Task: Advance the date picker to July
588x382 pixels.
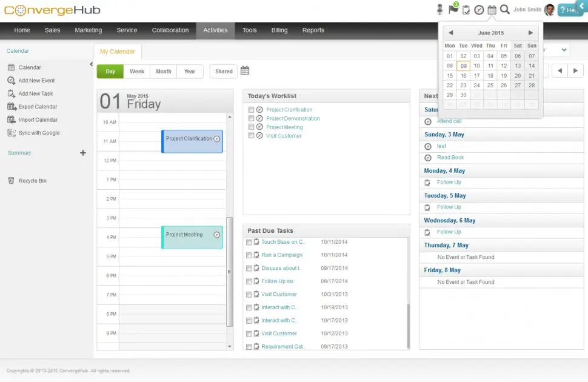Action: 530,32
